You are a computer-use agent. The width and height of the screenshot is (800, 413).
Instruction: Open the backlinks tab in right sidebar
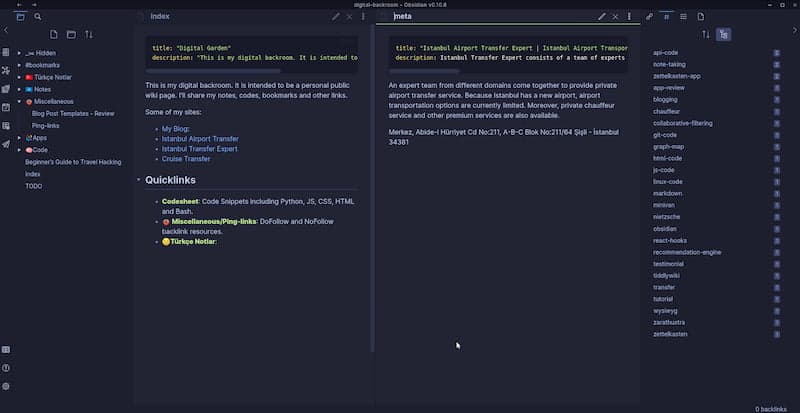649,17
